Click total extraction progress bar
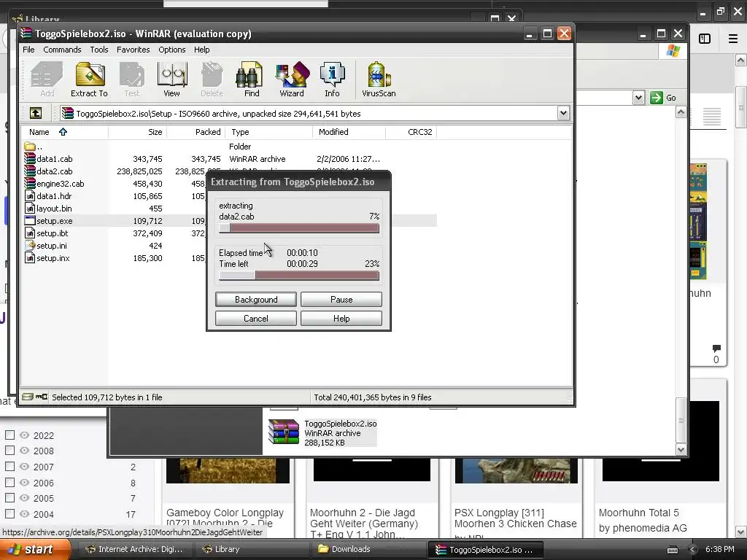The height and width of the screenshot is (560, 747). click(x=298, y=275)
